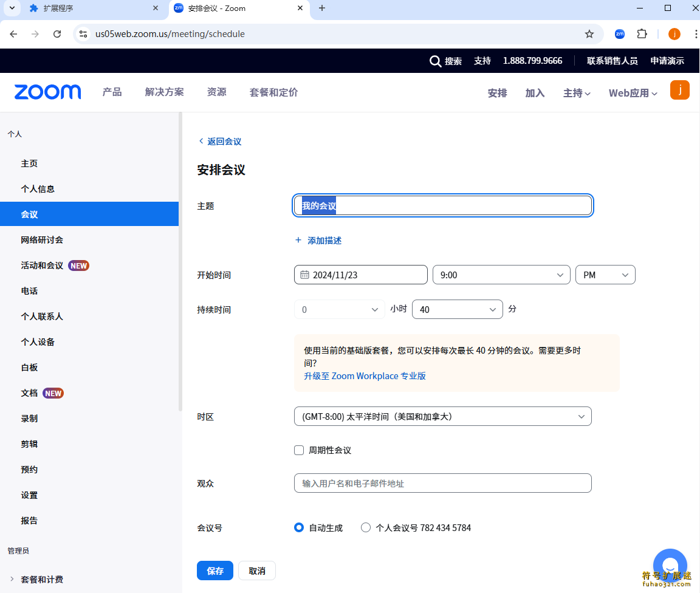The width and height of the screenshot is (700, 593).
Task: Click 添加描述 link
Action: 324,240
